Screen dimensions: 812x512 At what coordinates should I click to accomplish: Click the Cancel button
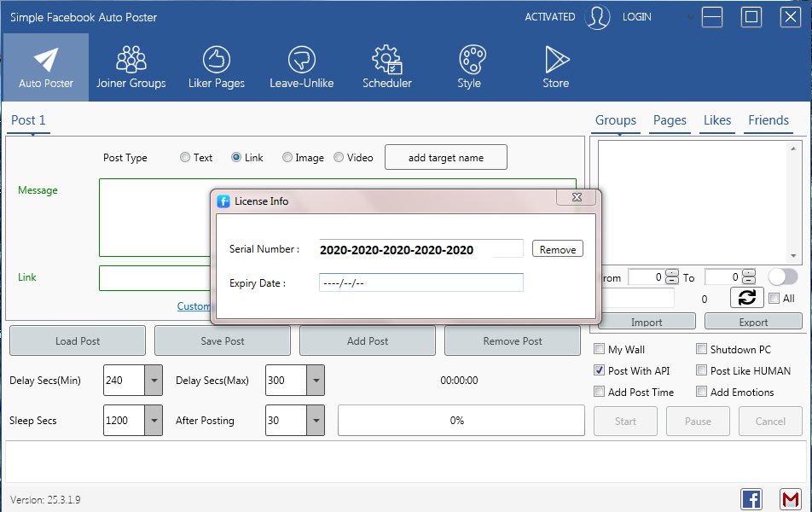click(x=770, y=421)
